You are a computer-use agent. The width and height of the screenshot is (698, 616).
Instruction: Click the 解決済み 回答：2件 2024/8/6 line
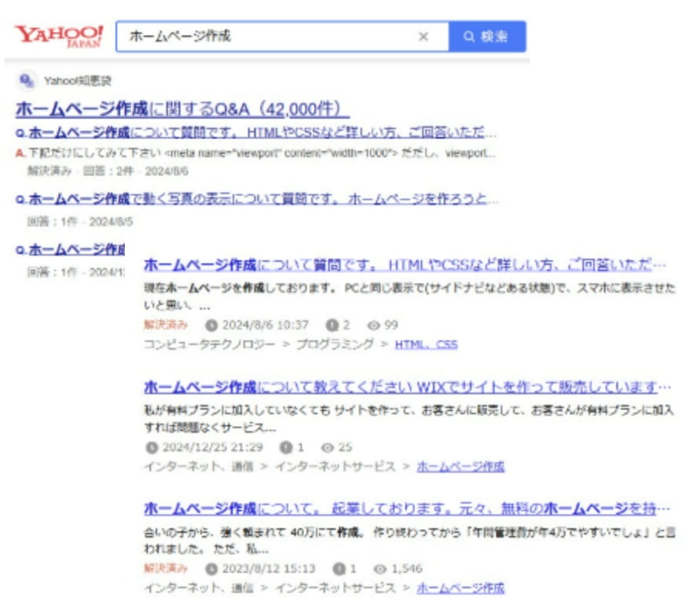108,171
